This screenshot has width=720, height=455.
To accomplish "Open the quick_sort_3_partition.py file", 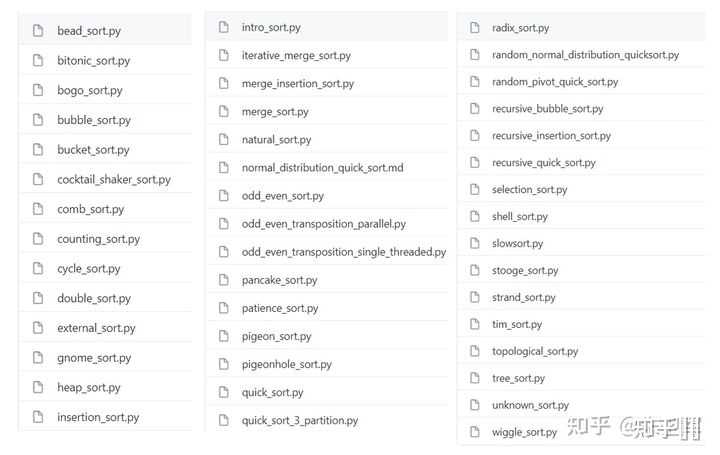I will click(x=299, y=420).
